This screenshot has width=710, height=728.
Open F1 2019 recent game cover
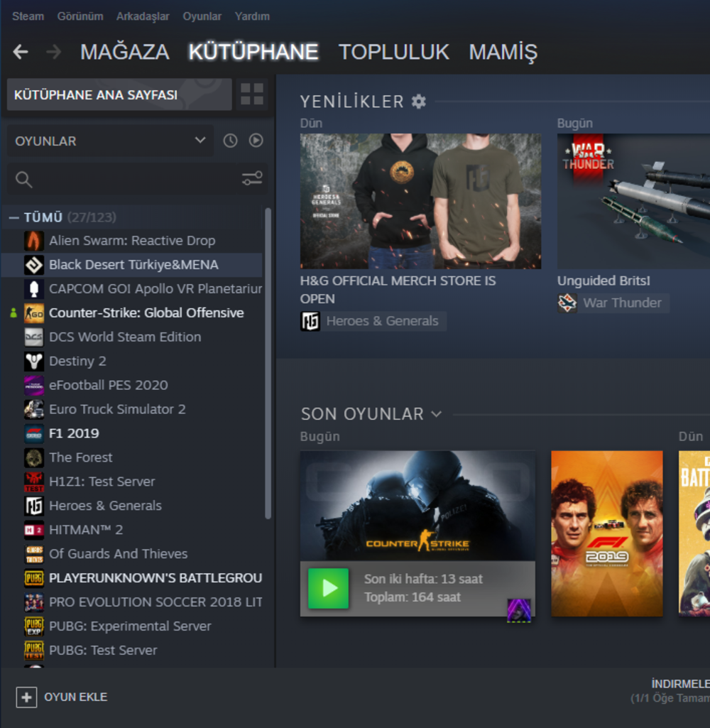click(607, 533)
